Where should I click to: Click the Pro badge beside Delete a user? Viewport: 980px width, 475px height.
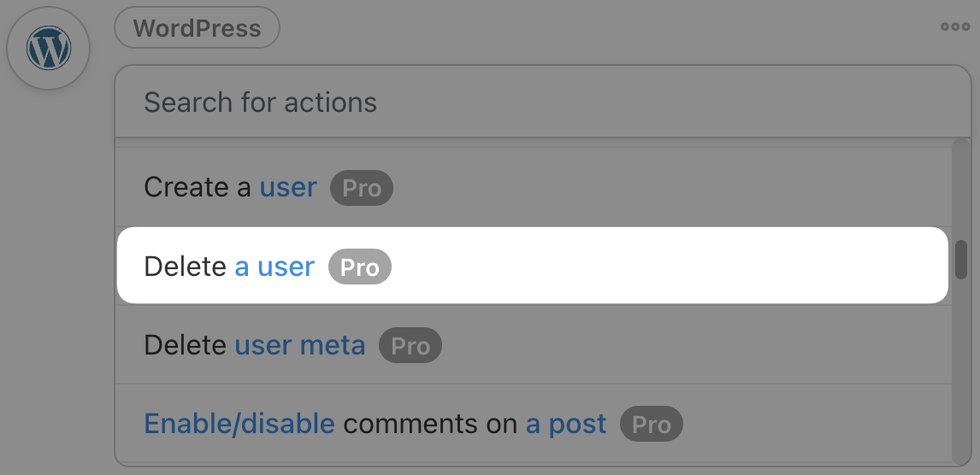360,267
